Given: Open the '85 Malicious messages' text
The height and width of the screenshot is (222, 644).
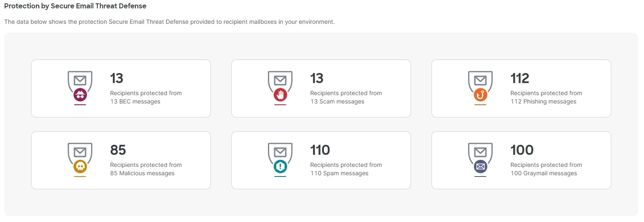Looking at the screenshot, I should click(143, 173).
